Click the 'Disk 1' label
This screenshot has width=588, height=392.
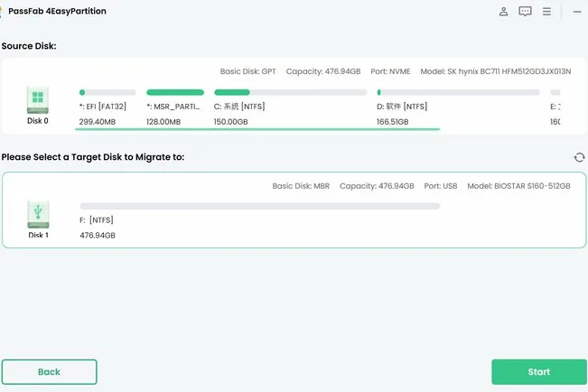click(38, 235)
